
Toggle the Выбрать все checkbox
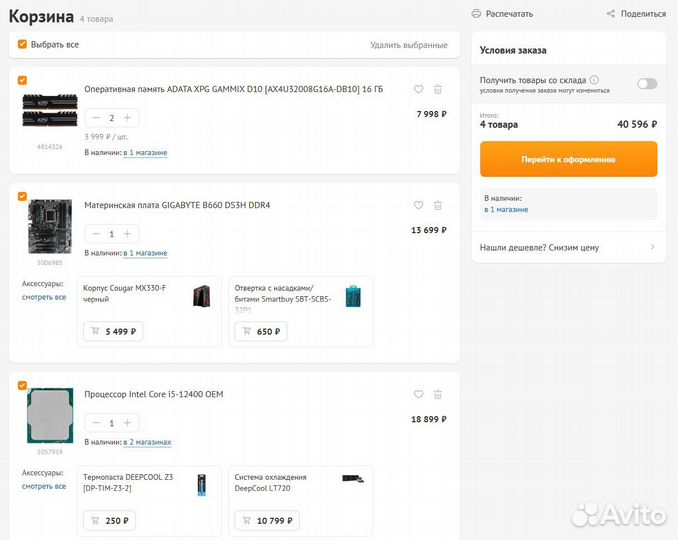[23, 44]
